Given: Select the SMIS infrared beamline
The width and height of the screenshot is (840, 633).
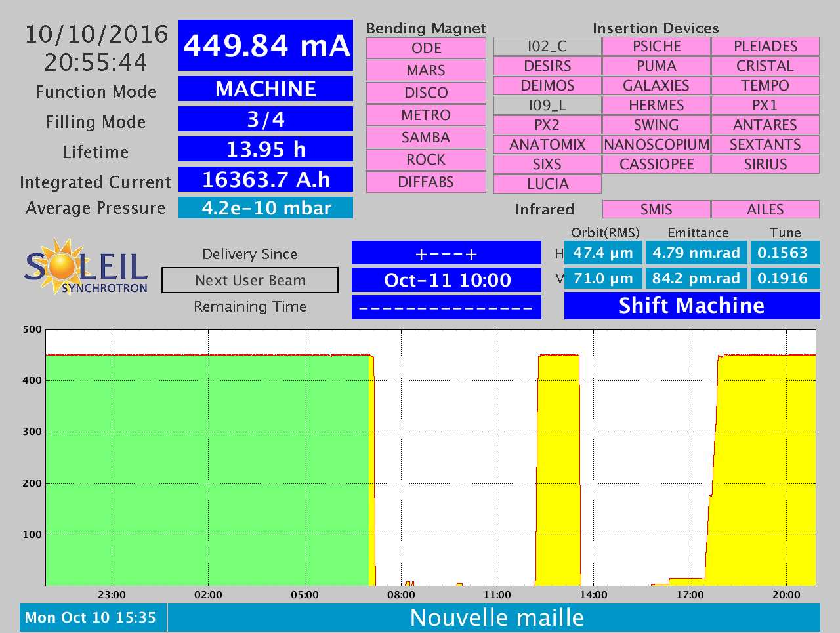Looking at the screenshot, I should click(x=656, y=209).
